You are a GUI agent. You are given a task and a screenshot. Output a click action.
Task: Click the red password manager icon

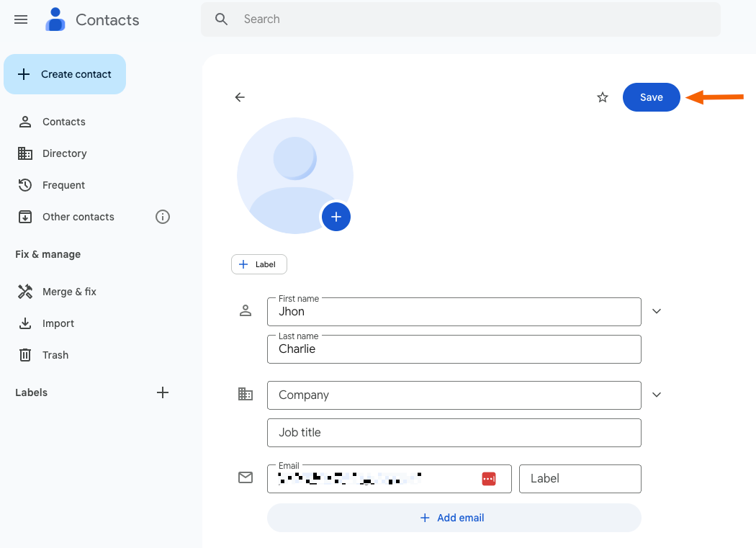[x=489, y=479]
